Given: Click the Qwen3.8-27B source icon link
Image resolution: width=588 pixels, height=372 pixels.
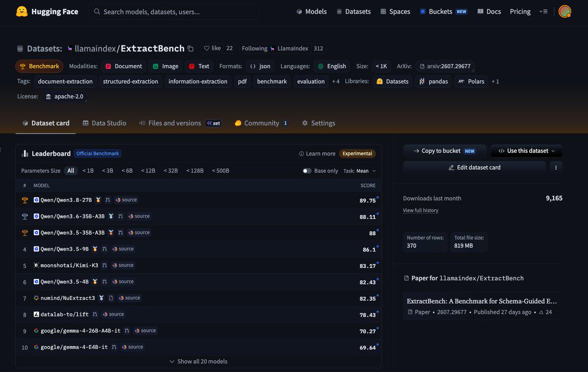Looking at the screenshot, I should (x=126, y=200).
